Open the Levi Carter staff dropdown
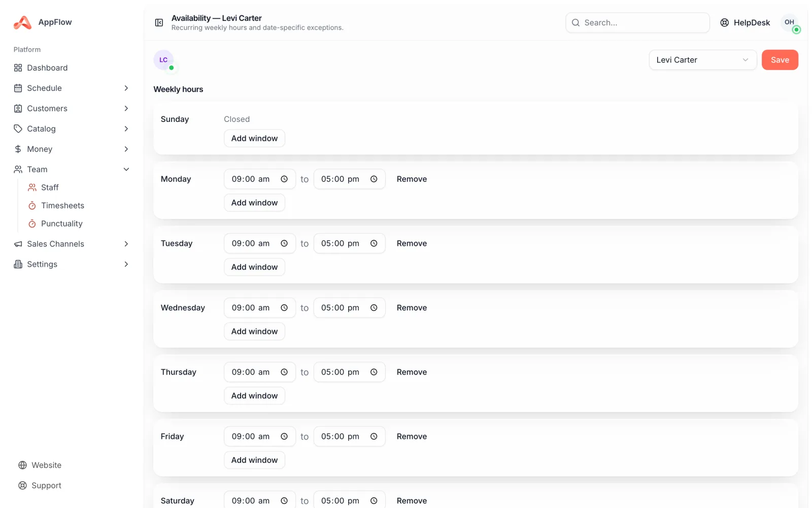 point(703,60)
